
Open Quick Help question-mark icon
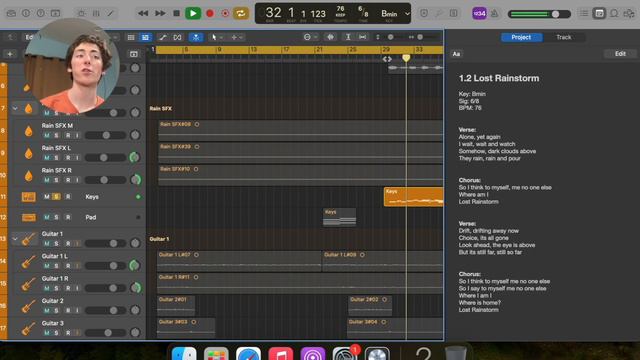click(x=40, y=13)
